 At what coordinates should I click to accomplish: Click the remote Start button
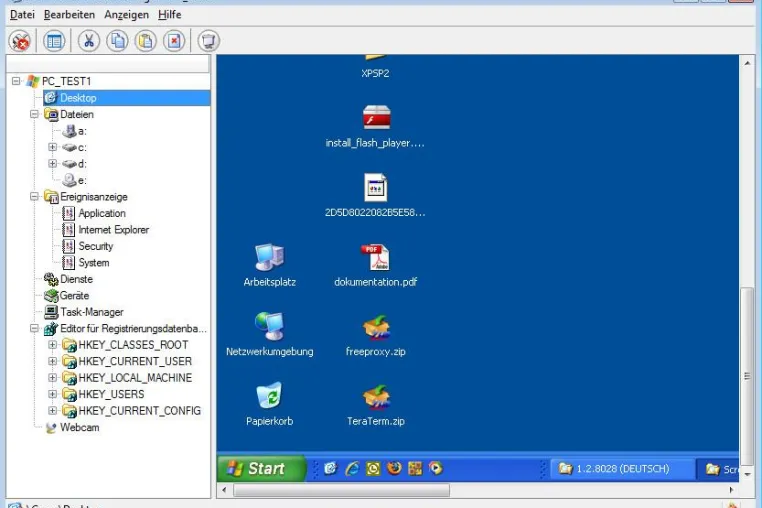pyautogui.click(x=262, y=469)
